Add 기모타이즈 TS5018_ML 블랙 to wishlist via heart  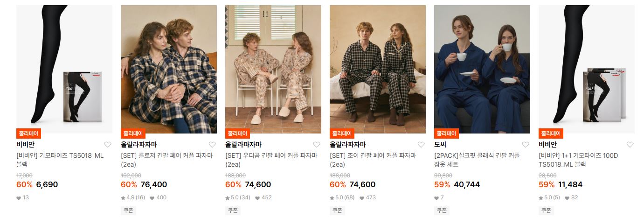coord(108,145)
